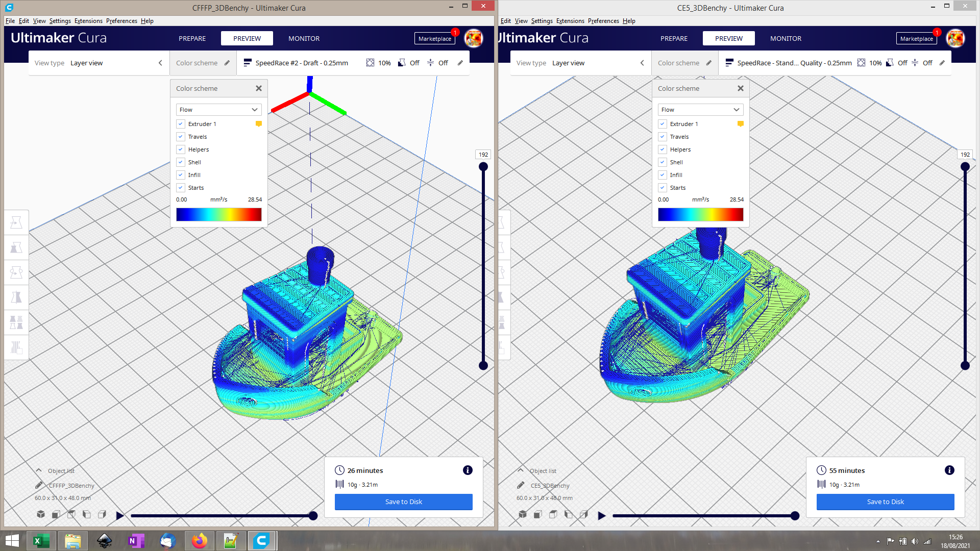
Task: Open Marketplace in right Cura window
Action: [917, 39]
